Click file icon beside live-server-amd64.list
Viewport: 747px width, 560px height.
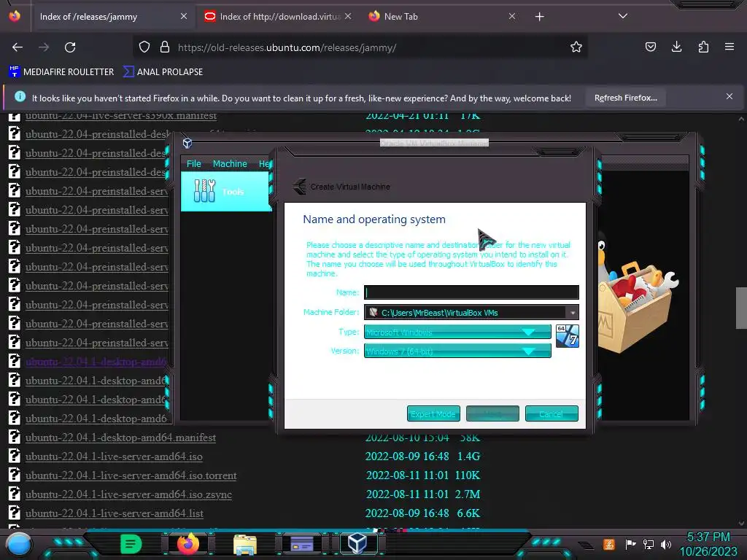[15, 513]
